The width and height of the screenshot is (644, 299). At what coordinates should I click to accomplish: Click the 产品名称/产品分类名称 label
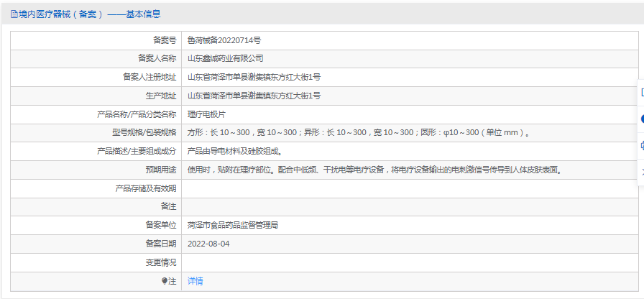pyautogui.click(x=137, y=114)
